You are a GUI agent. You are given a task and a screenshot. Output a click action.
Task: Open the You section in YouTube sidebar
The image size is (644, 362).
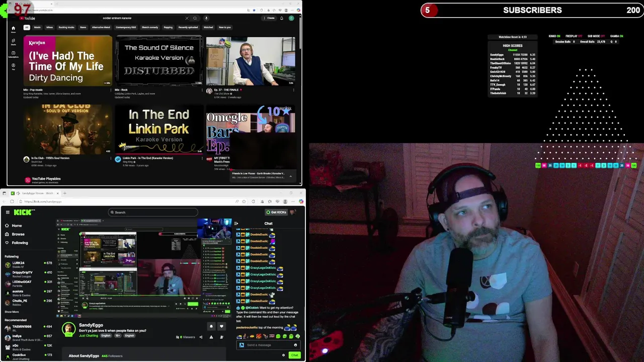point(13,66)
